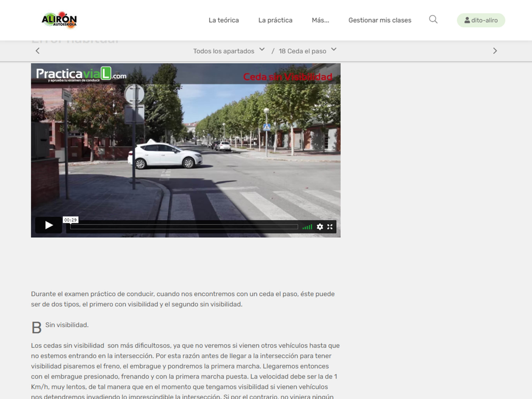532x399 pixels.
Task: Enter fullscreen mode on the video
Action: 330,227
